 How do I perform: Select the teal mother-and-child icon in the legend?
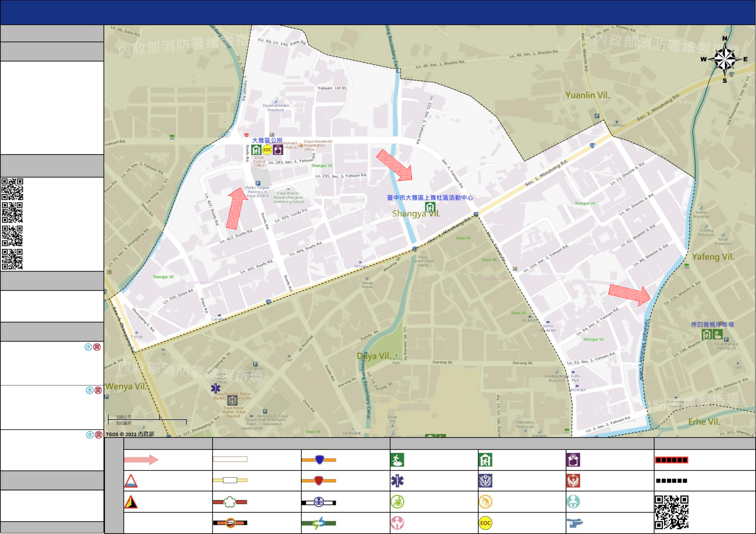[573, 502]
